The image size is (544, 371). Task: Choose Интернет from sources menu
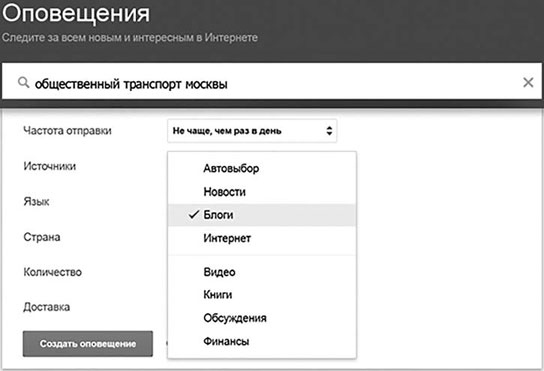click(x=262, y=238)
